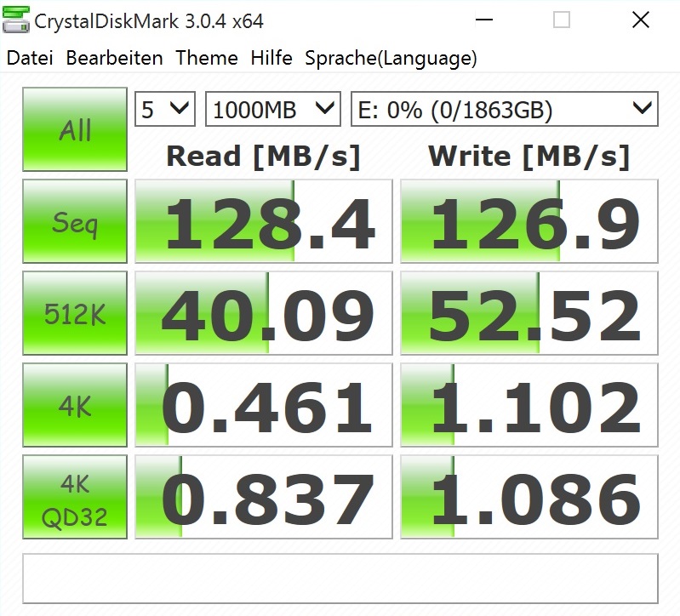This screenshot has height=616, width=680.
Task: Open the Bearbeiten menu
Action: click(114, 58)
